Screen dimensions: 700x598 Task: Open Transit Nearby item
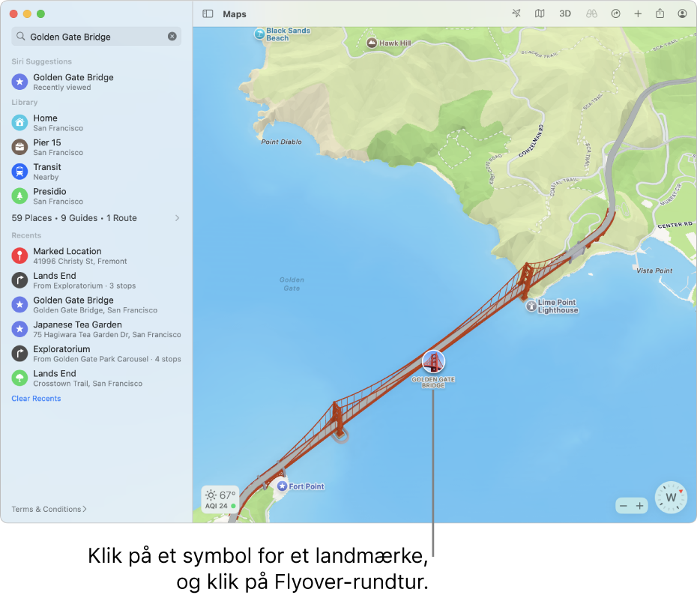pyautogui.click(x=97, y=172)
